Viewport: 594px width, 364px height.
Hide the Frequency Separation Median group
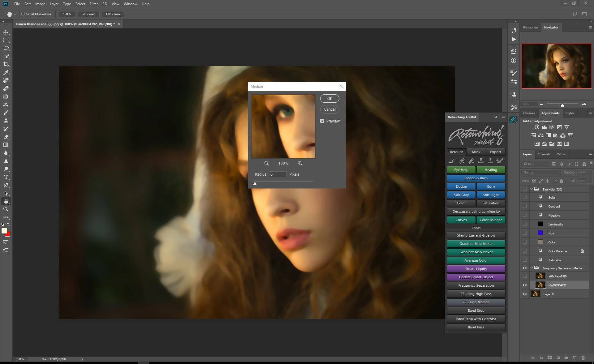pyautogui.click(x=525, y=268)
